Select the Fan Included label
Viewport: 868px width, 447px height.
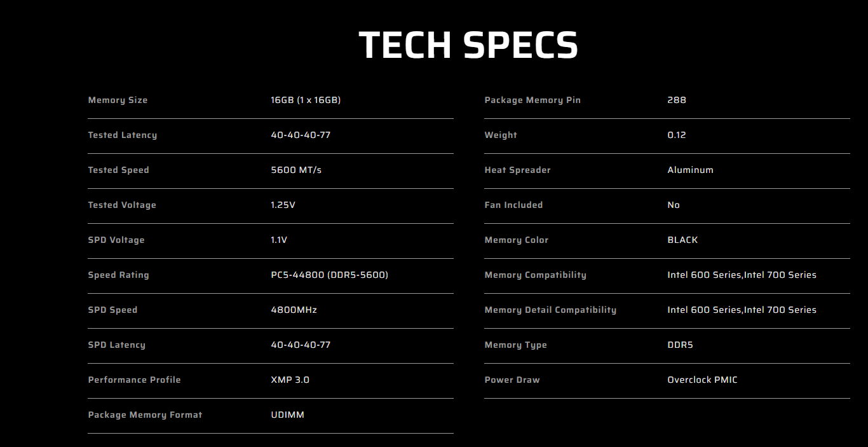[513, 205]
